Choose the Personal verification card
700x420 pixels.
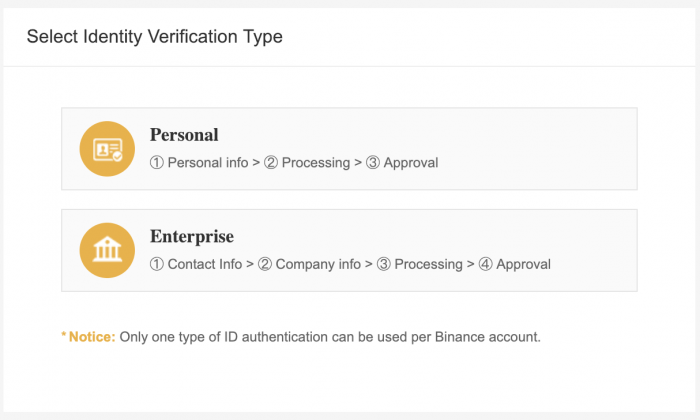pos(349,149)
